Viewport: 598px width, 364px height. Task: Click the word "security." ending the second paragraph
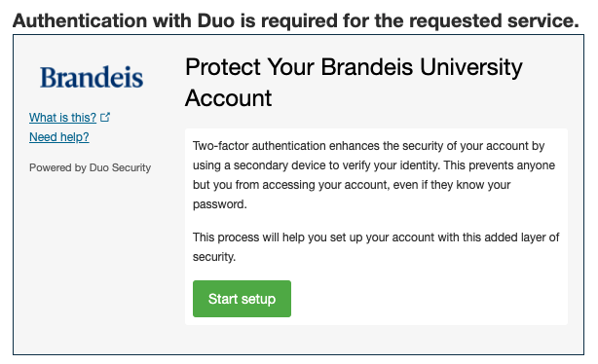(214, 257)
